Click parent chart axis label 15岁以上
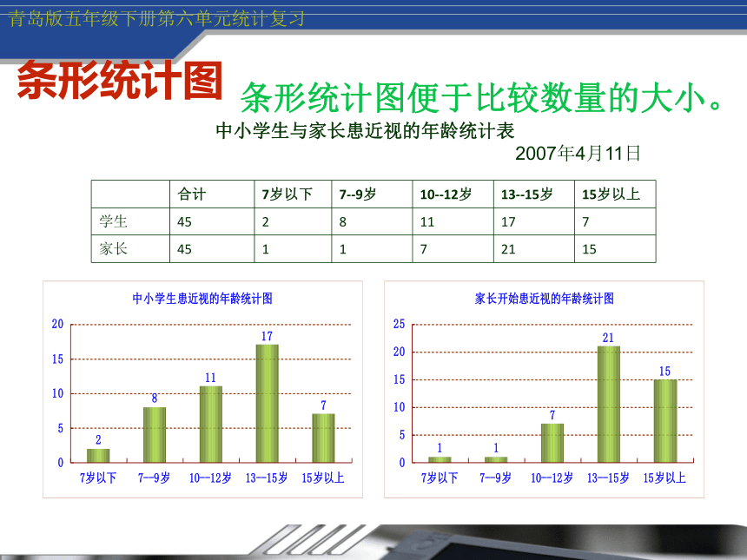This screenshot has height=560, width=747. click(664, 478)
